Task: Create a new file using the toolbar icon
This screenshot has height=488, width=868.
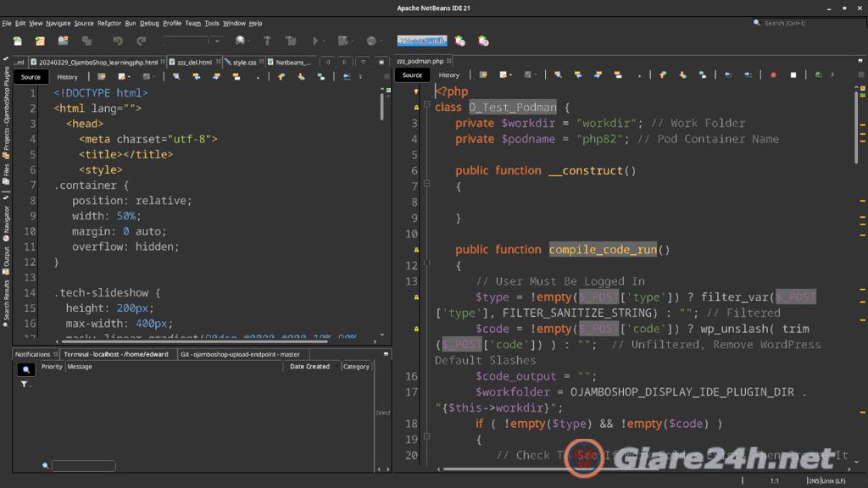Action: (18, 41)
